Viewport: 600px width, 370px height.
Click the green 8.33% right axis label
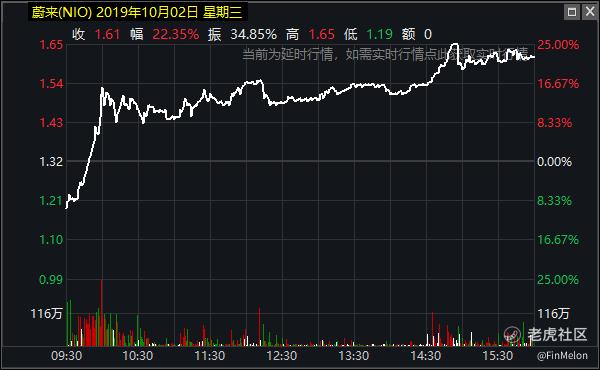point(554,200)
